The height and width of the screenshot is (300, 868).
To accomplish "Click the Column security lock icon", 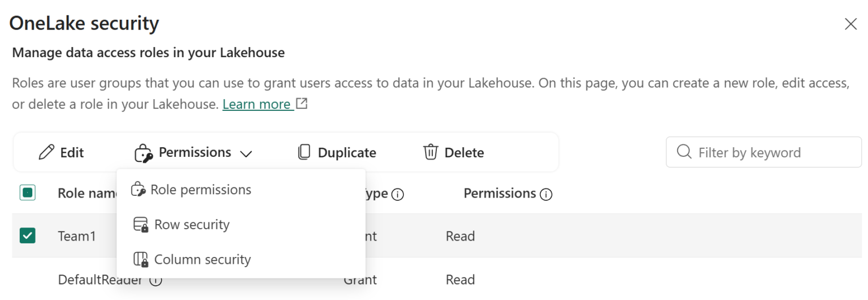I will 141,260.
